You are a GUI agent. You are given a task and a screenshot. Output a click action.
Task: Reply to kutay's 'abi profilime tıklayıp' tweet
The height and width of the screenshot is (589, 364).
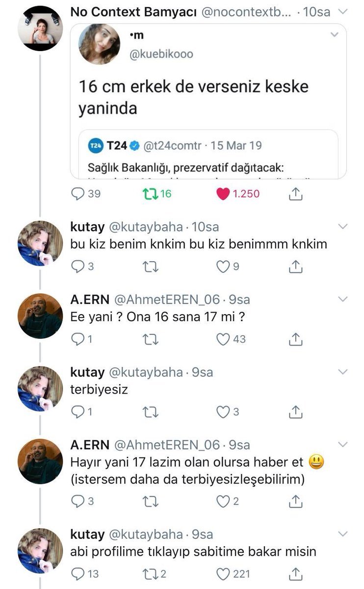click(78, 573)
